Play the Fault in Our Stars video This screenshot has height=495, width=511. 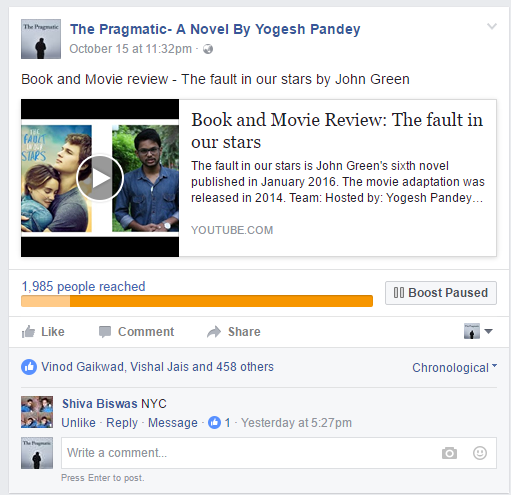coord(100,178)
